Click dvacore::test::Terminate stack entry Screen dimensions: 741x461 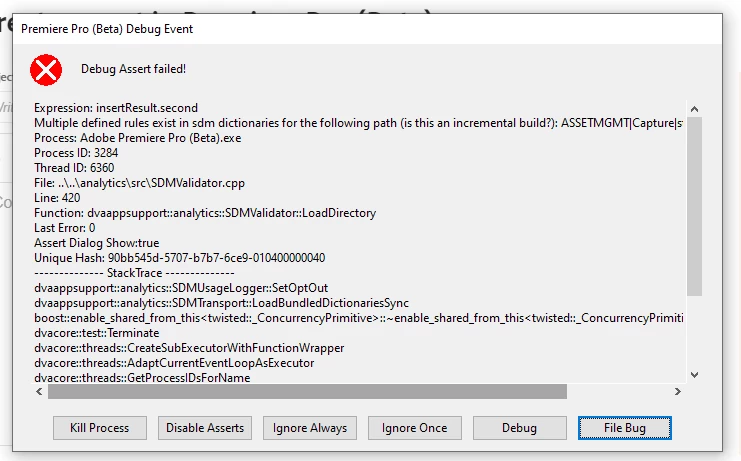[x=96, y=333]
